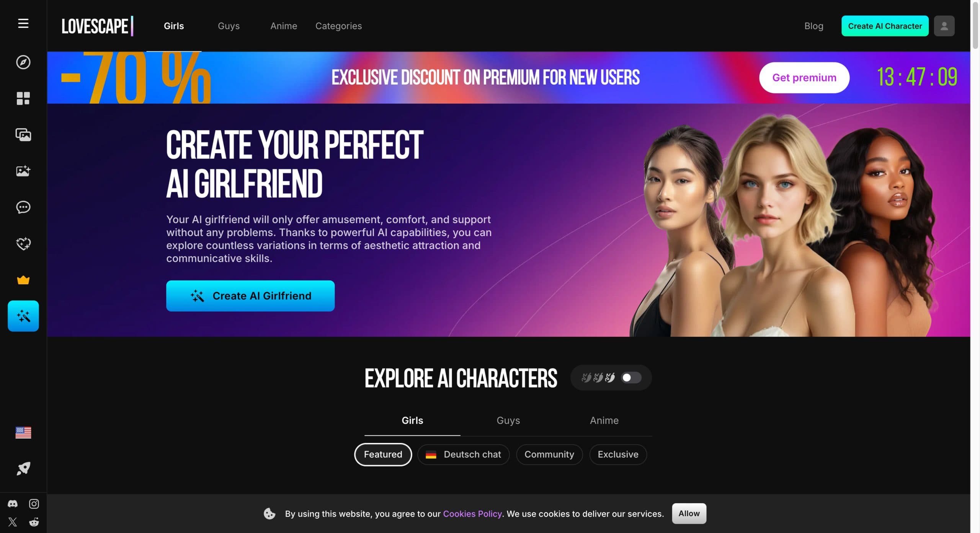
Task: Click the Get premium button
Action: tap(804, 78)
